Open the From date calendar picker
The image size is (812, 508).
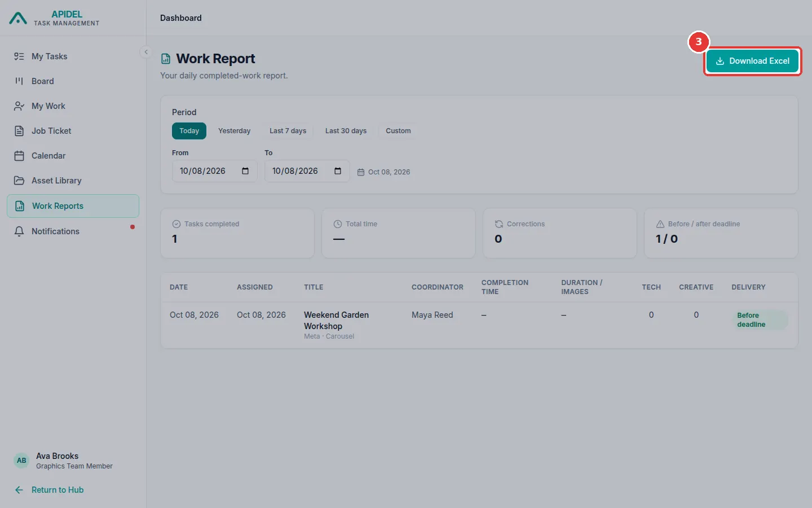pyautogui.click(x=245, y=171)
